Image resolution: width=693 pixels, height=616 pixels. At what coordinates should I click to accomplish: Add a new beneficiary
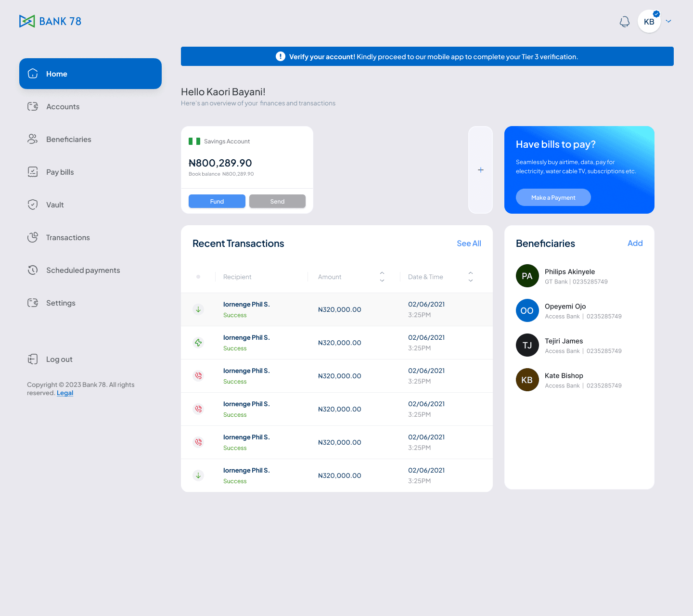pos(635,243)
